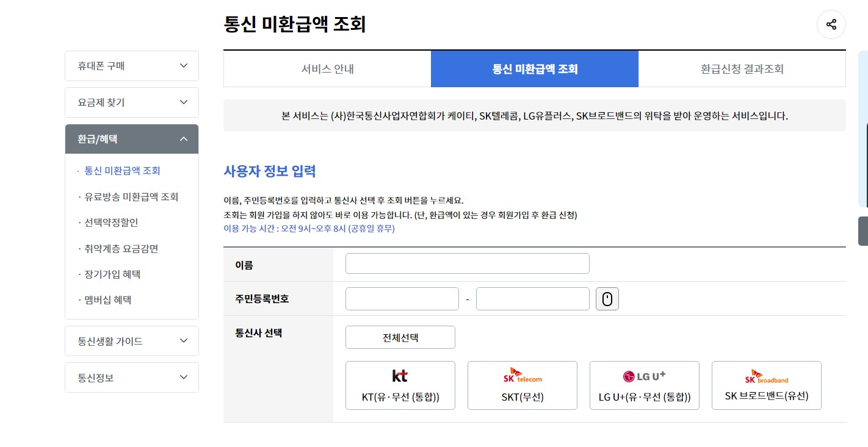Expand the 요금제 찾기 sidebar section

coord(131,102)
